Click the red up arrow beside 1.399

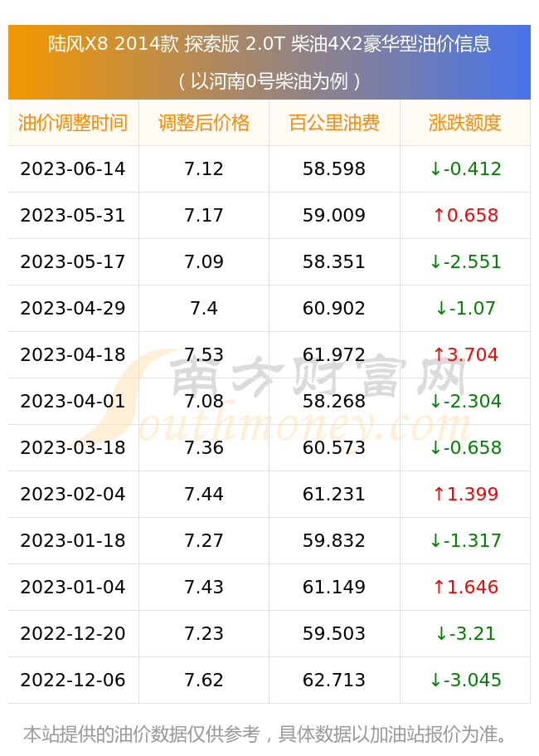(439, 495)
